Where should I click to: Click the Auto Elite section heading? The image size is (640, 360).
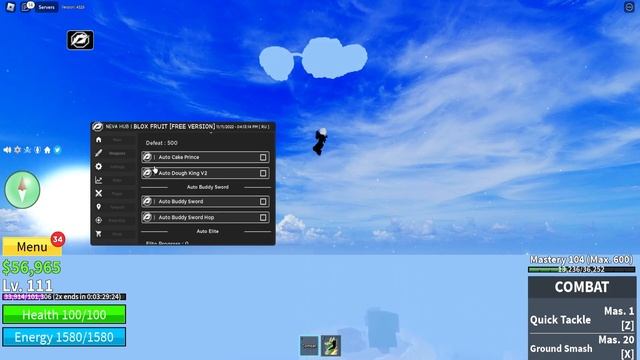point(207,231)
